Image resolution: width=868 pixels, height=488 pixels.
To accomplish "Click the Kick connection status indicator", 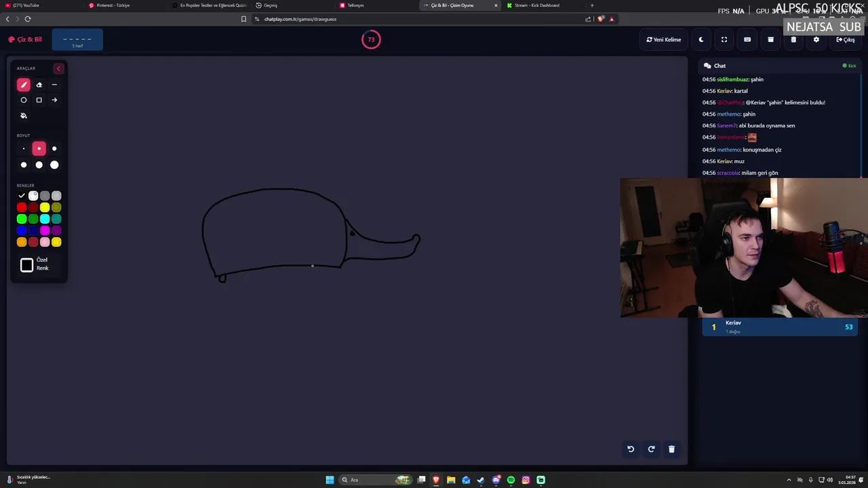I will point(849,66).
